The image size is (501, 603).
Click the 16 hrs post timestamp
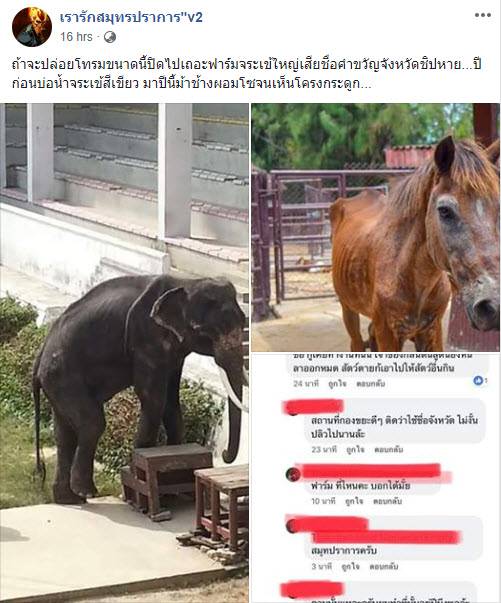(76, 37)
